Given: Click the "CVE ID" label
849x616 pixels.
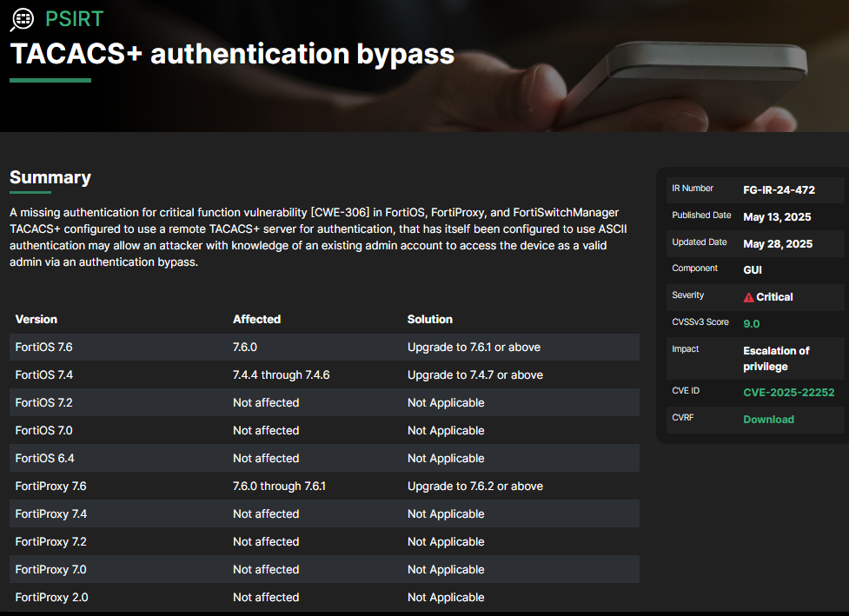Looking at the screenshot, I should tap(686, 391).
